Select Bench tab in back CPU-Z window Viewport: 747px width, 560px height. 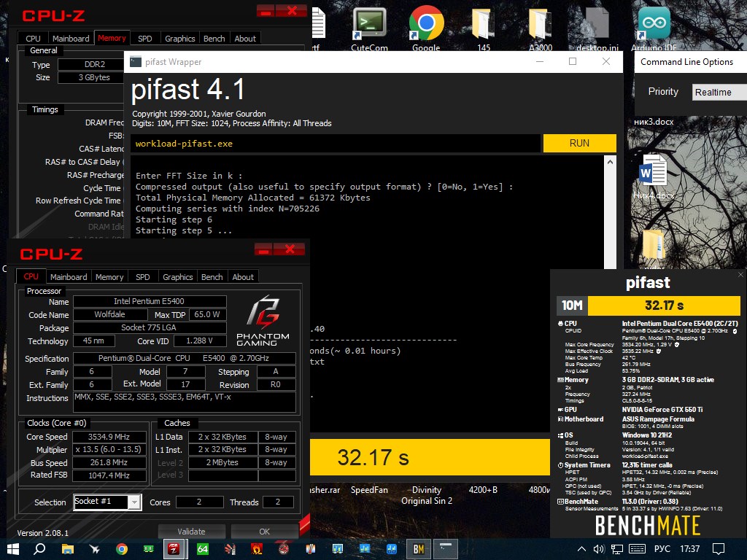[x=214, y=38]
